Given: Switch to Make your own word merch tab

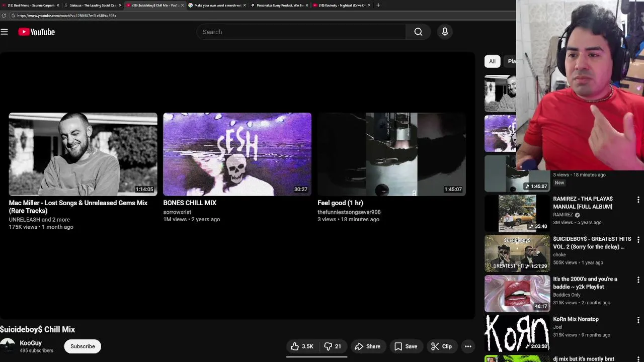Looking at the screenshot, I should click(x=217, y=5).
